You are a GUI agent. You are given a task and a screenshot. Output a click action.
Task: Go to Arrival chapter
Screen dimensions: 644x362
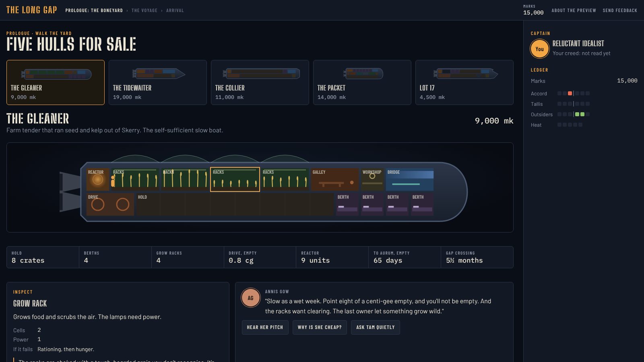pyautogui.click(x=175, y=10)
